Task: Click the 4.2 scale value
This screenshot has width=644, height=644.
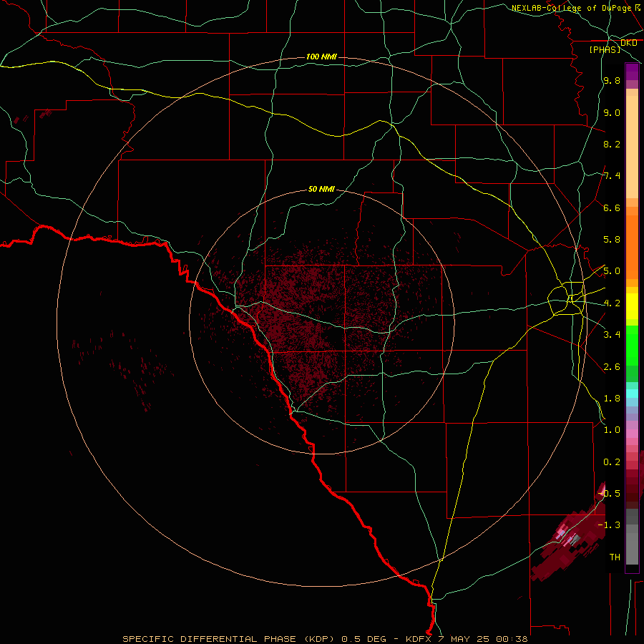Action: pos(612,303)
